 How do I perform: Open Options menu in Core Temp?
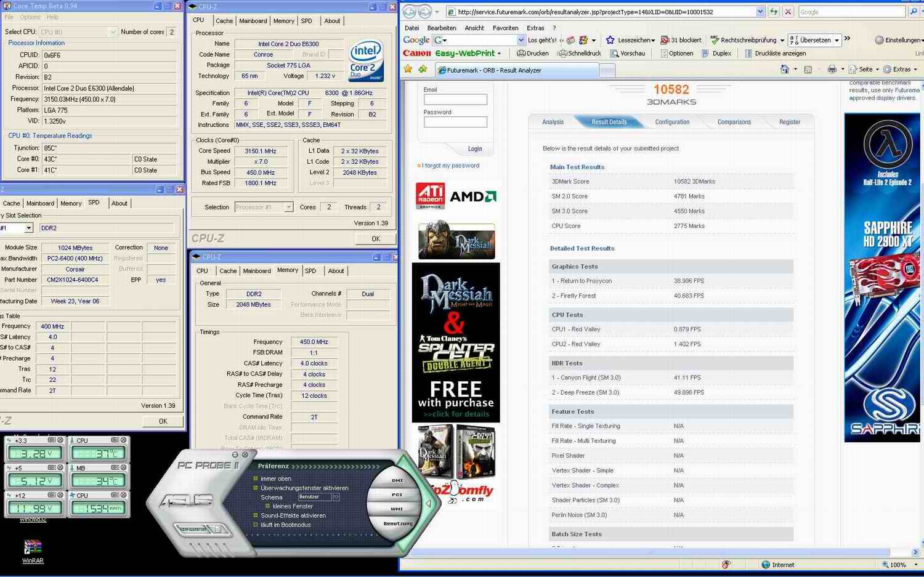[30, 17]
